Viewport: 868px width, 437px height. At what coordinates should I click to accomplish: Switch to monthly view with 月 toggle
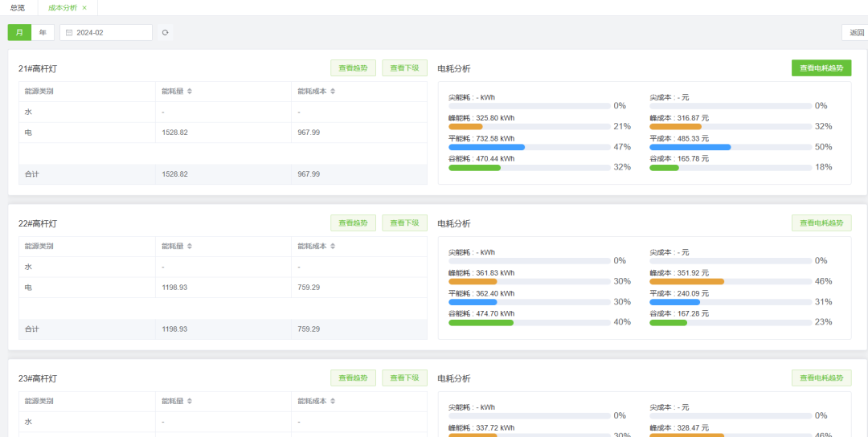pos(19,33)
